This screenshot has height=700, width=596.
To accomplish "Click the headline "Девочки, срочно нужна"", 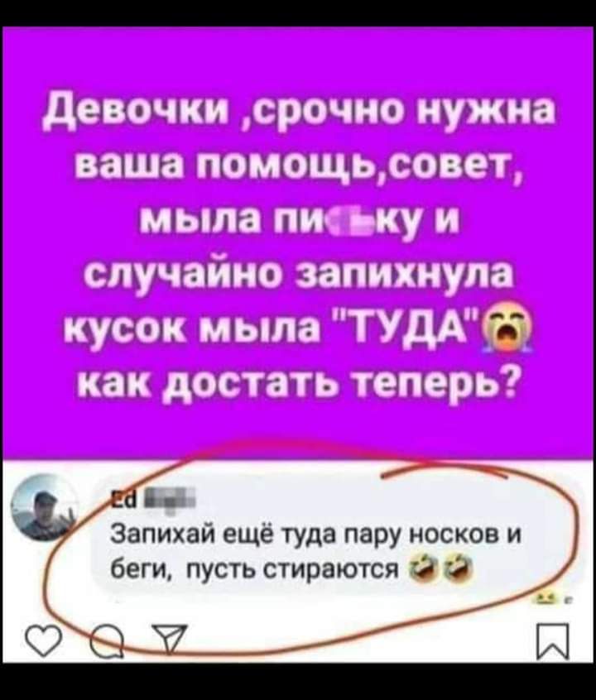I will pyautogui.click(x=300, y=113).
